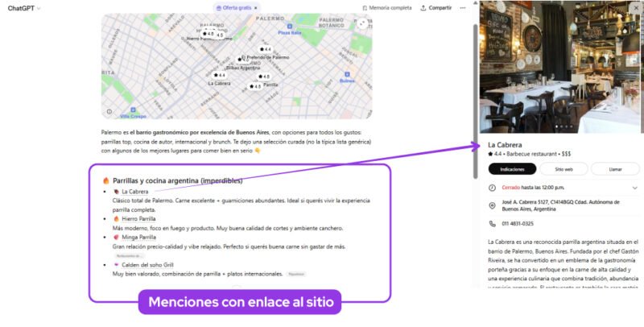Click the scrollbar up arrow

tap(476, 3)
